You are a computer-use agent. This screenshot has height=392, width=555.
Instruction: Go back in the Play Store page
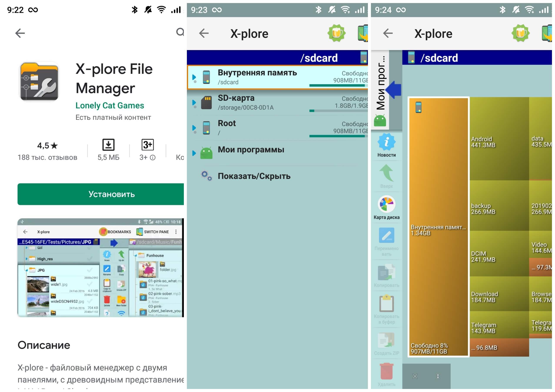[20, 33]
